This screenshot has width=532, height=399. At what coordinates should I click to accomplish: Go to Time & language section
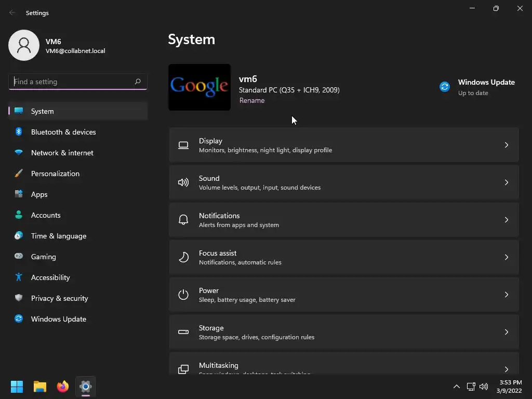click(59, 236)
